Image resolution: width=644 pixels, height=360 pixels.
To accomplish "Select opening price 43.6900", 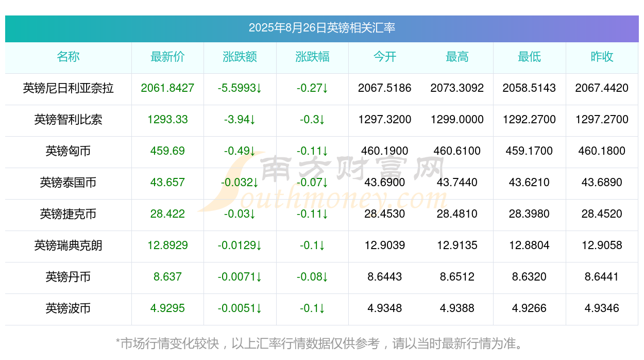I will [385, 183].
